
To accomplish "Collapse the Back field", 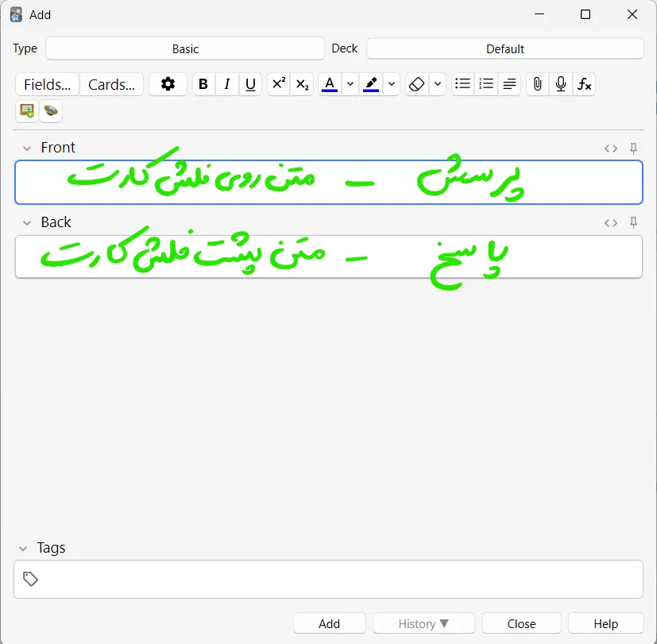I will tap(27, 223).
